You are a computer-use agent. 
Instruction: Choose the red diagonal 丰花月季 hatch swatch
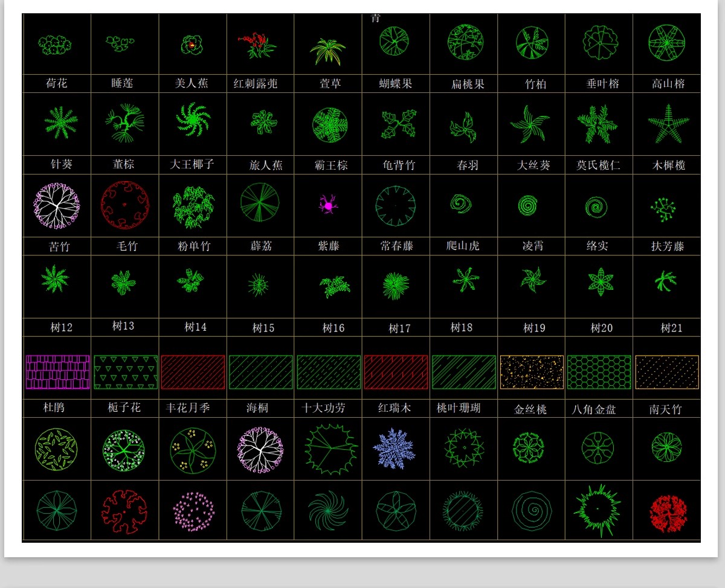point(193,372)
